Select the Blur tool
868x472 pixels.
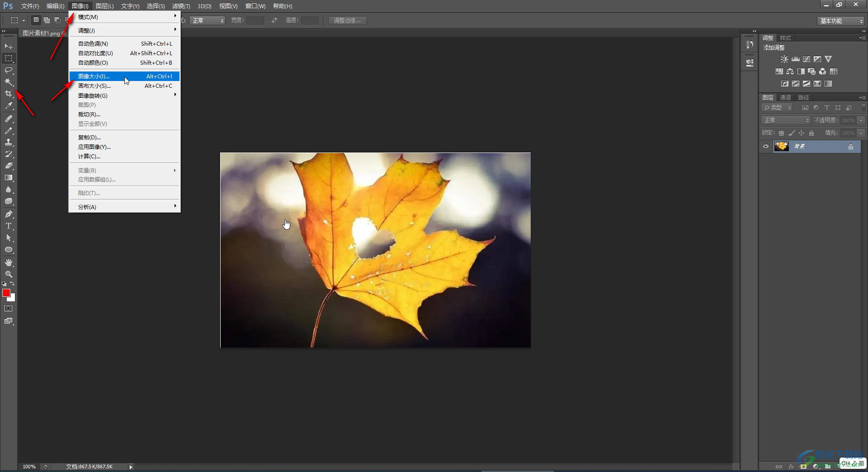click(9, 190)
